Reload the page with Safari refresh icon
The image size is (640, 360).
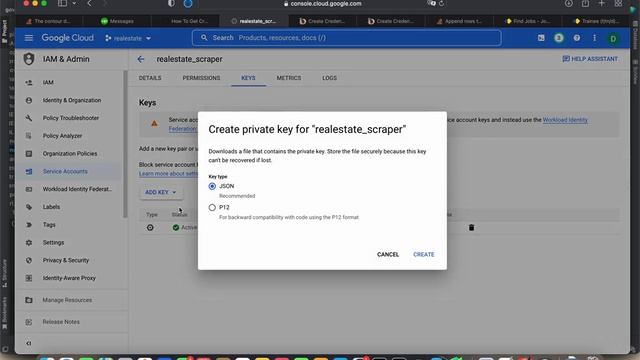click(441, 4)
